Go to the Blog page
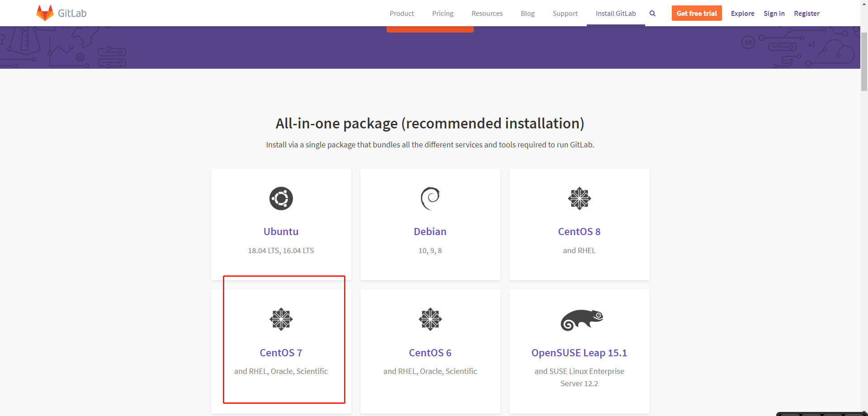The width and height of the screenshot is (868, 416). pos(528,14)
